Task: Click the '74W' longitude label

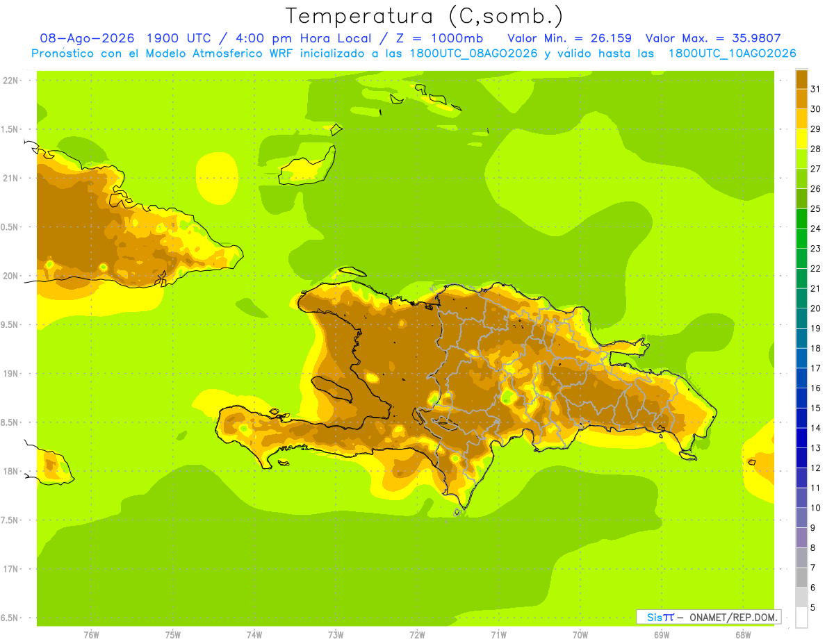Action: tap(254, 635)
